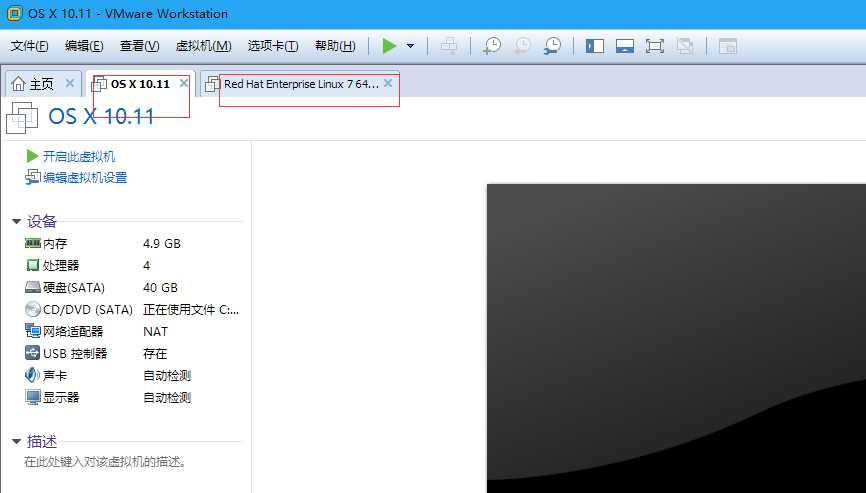Open the 查看(V) menu
866x493 pixels.
click(140, 46)
